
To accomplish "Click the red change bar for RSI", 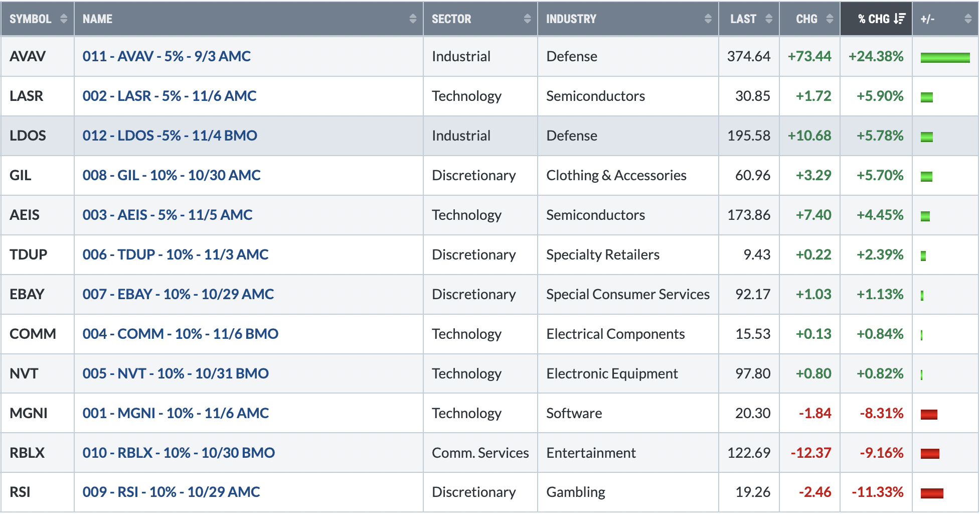I will click(932, 493).
